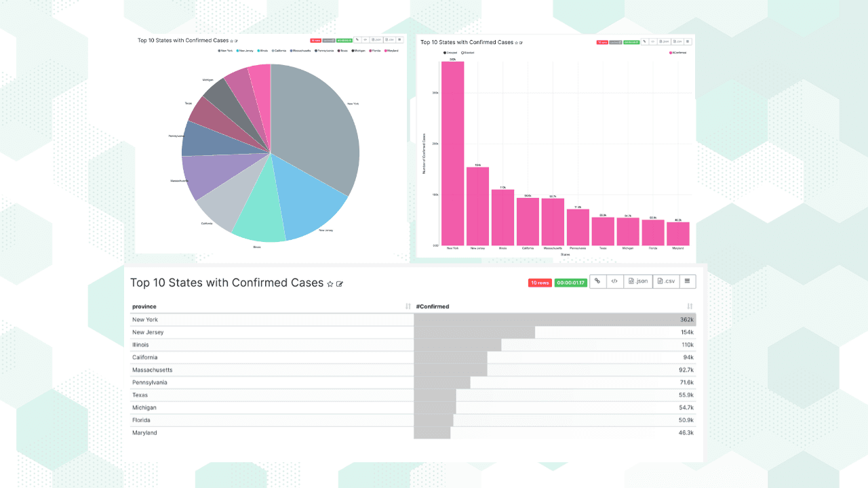Sort table by province column
The image size is (868, 488).
pyautogui.click(x=408, y=306)
